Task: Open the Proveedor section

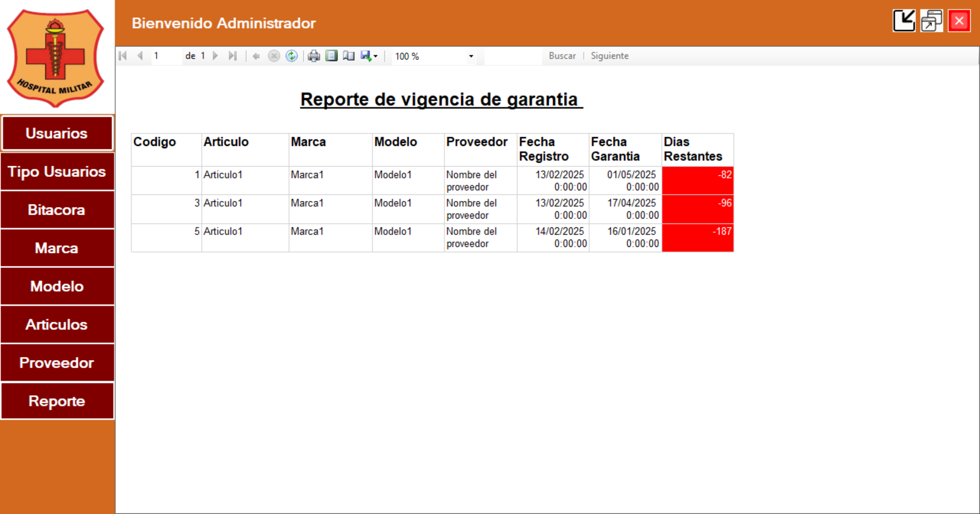Action: pos(57,363)
